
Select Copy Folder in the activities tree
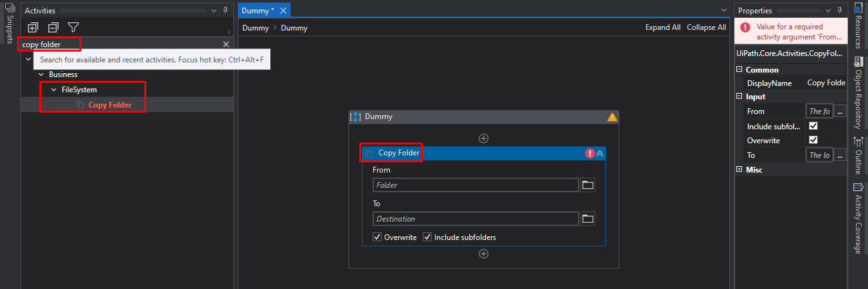[x=110, y=105]
